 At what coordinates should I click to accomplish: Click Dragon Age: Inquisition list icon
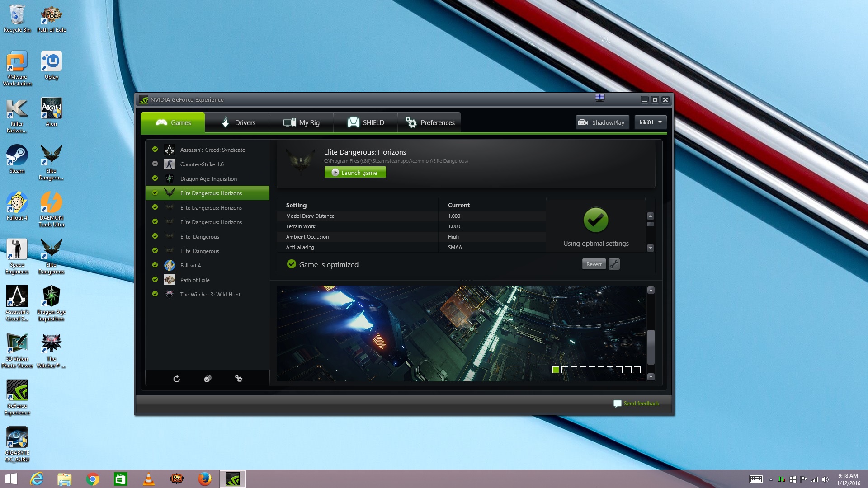coord(170,178)
